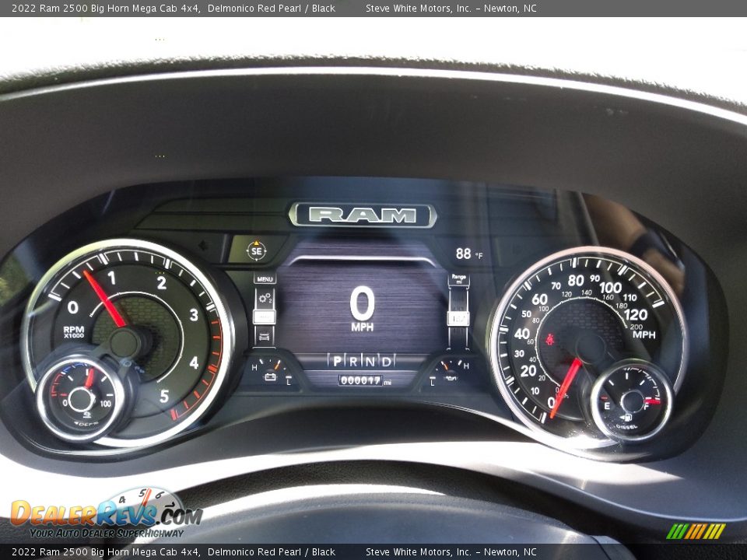The width and height of the screenshot is (747, 560).
Task: Click the number 5 on the tachometer
Action: pos(164,396)
